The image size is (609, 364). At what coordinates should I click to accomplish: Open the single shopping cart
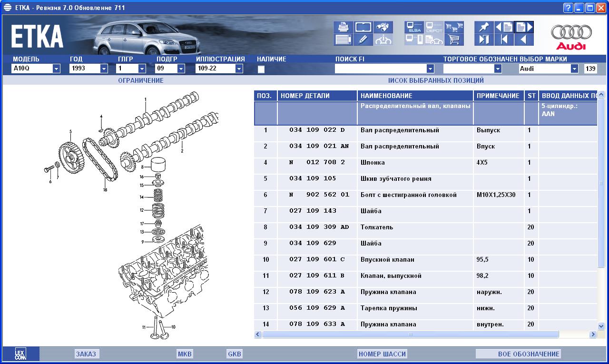(454, 39)
